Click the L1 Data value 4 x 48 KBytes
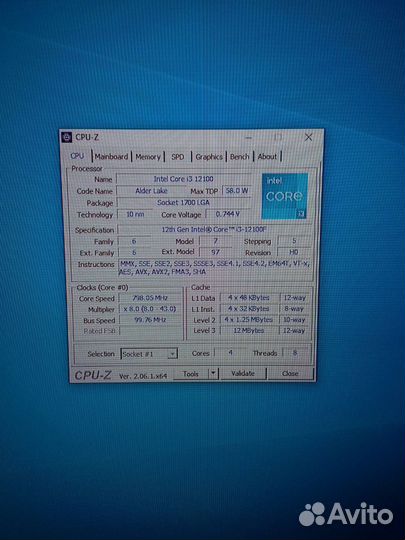The width and height of the screenshot is (405, 540). pos(249,298)
